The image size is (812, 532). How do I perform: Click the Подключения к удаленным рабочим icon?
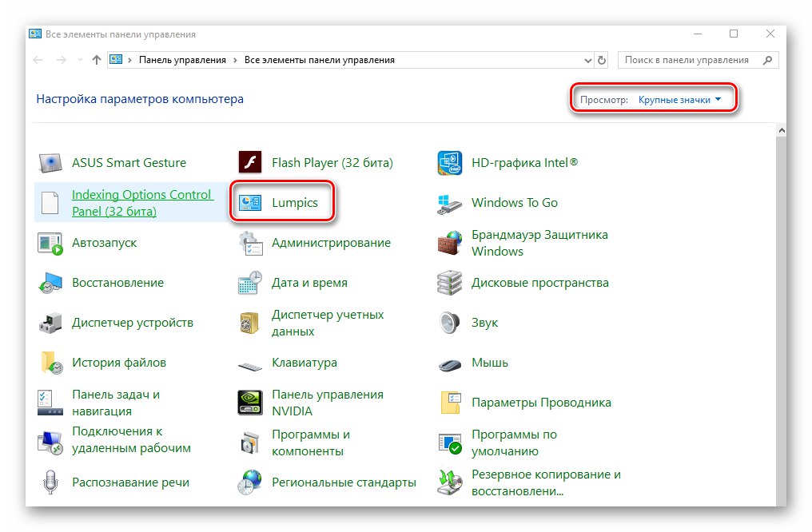[x=50, y=443]
